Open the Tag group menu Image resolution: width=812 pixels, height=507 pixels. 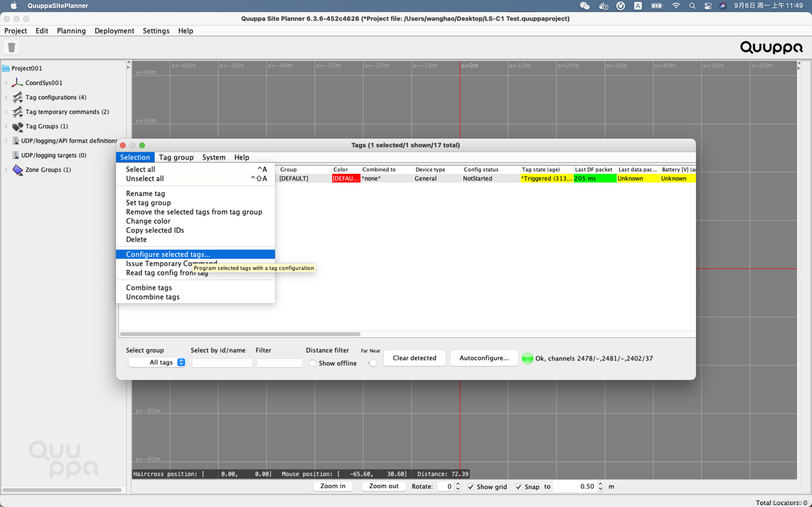[x=176, y=157]
